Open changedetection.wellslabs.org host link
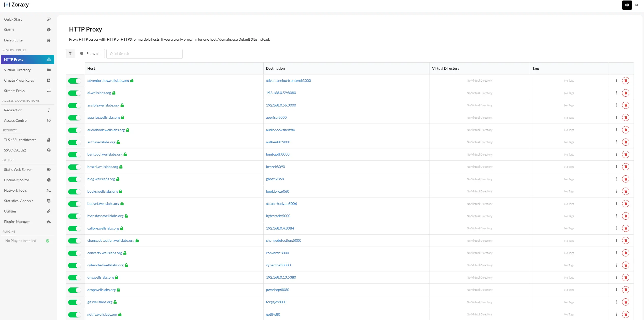The image size is (644, 320). [x=111, y=240]
